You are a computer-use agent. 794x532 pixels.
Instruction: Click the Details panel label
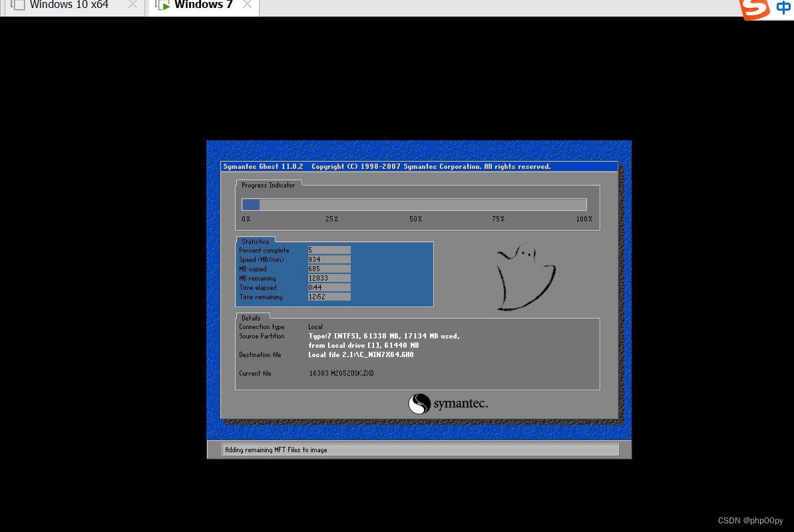[251, 318]
